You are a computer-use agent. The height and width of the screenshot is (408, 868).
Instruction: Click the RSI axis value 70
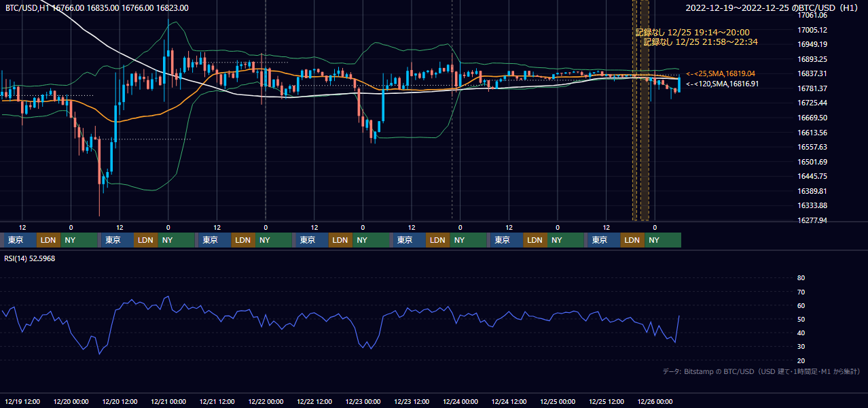pos(801,292)
